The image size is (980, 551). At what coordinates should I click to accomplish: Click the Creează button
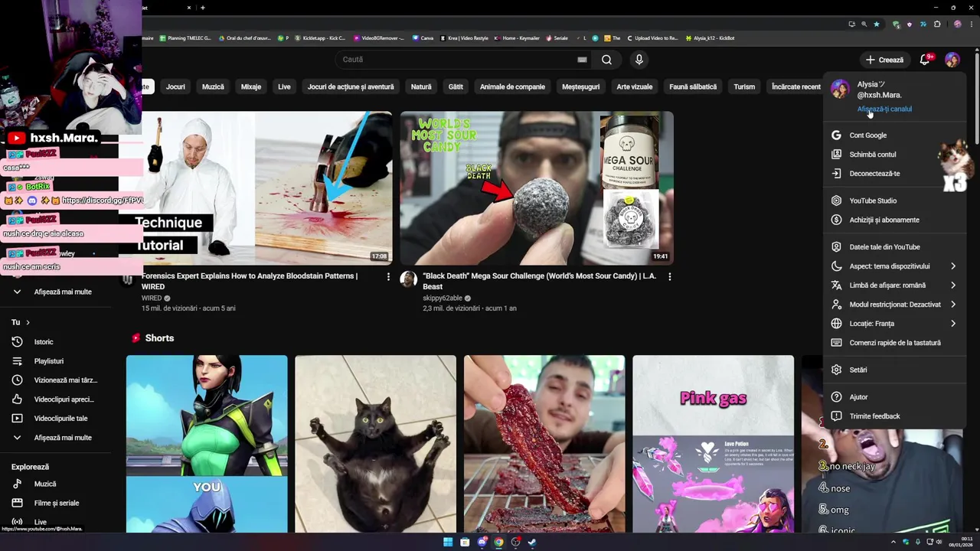tap(884, 60)
